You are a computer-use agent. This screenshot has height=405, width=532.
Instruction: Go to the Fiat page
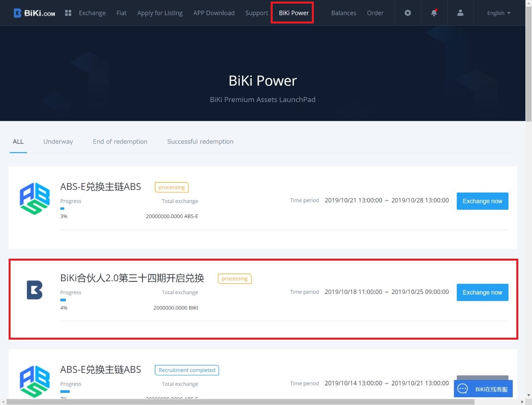click(121, 13)
